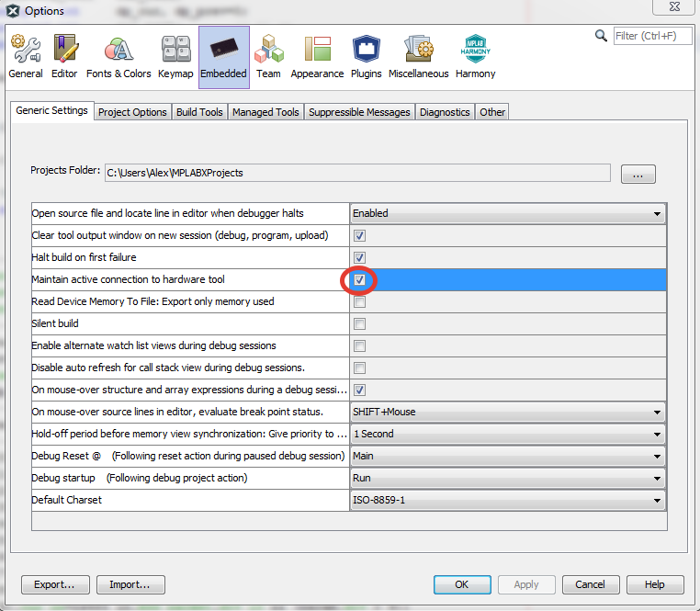
Task: Open the Plugins category
Action: point(366,56)
